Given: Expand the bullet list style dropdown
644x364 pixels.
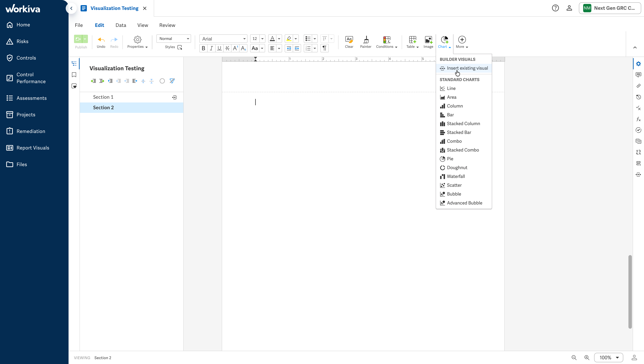Looking at the screenshot, I should 315,39.
